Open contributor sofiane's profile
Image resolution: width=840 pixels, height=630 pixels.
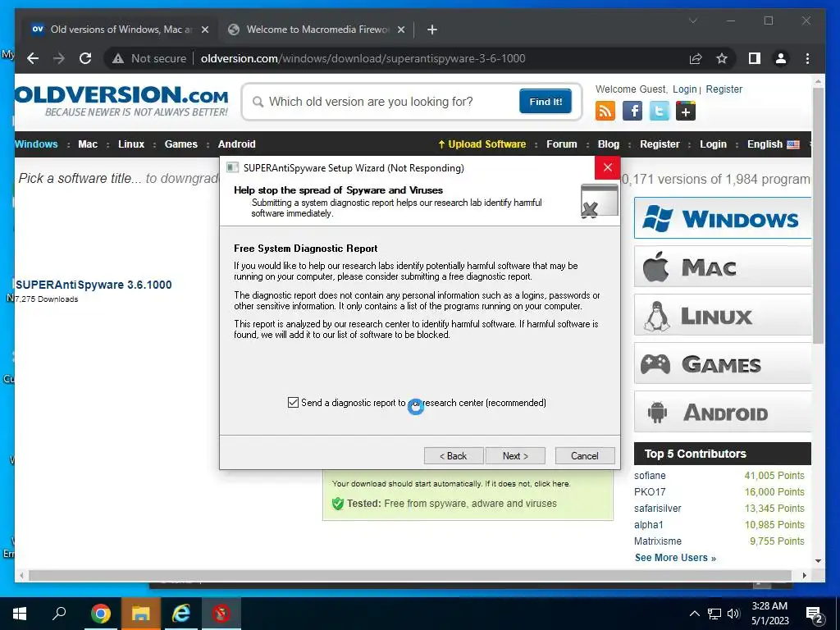point(650,476)
